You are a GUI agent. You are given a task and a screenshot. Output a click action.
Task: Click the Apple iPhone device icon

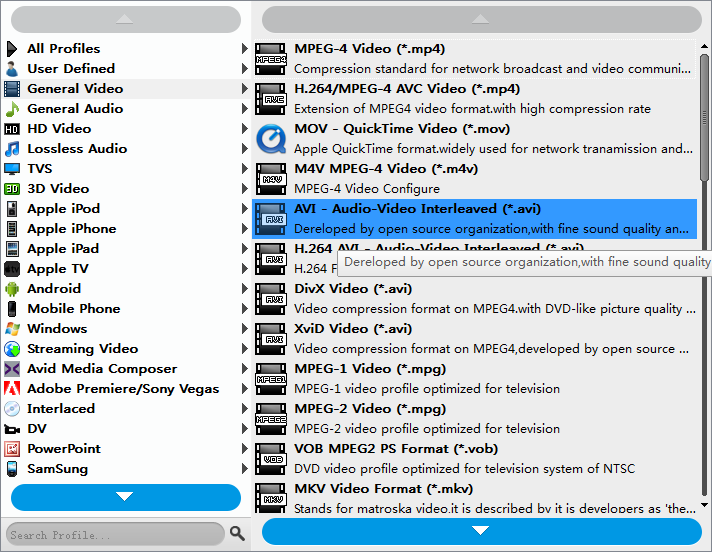tap(12, 229)
